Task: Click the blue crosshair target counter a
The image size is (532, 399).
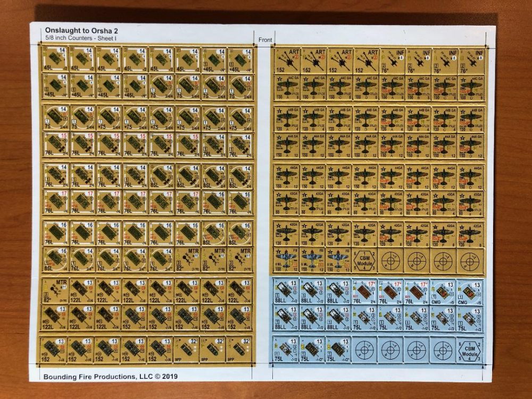Action: click(365, 350)
